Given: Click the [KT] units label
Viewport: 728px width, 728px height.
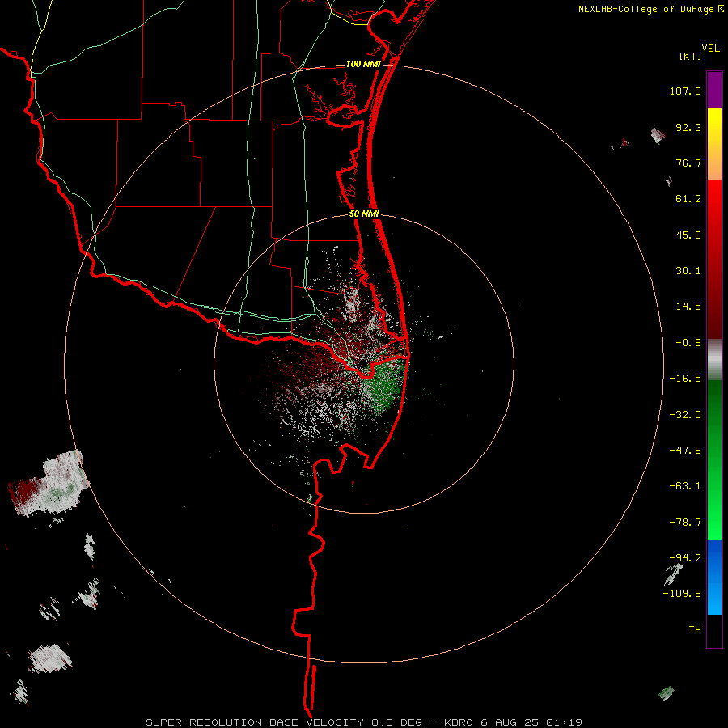Looking at the screenshot, I should coord(690,56).
